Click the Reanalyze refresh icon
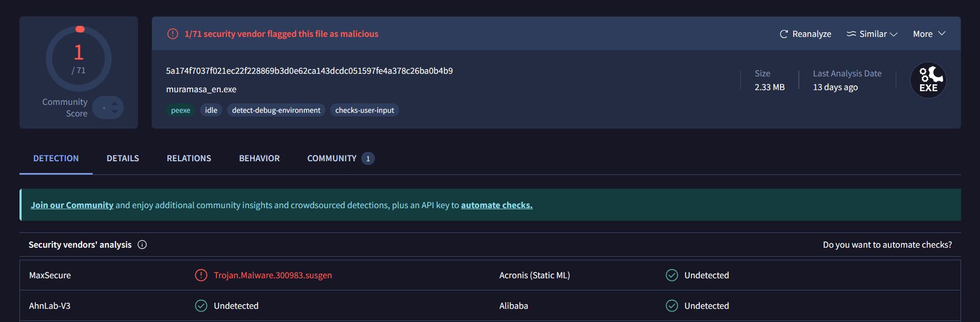The width and height of the screenshot is (980, 322). (x=784, y=34)
